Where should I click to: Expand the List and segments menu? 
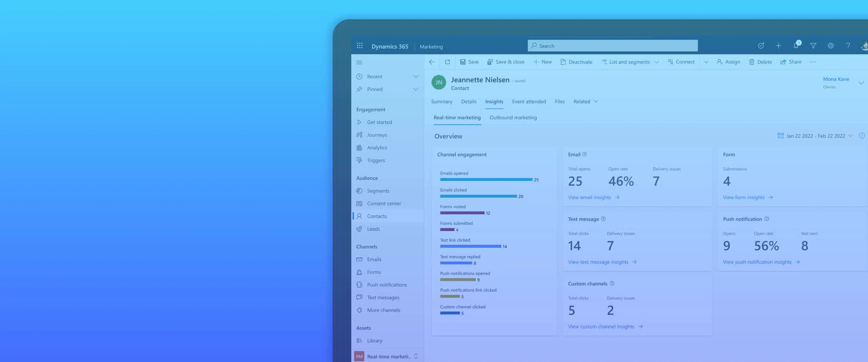point(657,62)
